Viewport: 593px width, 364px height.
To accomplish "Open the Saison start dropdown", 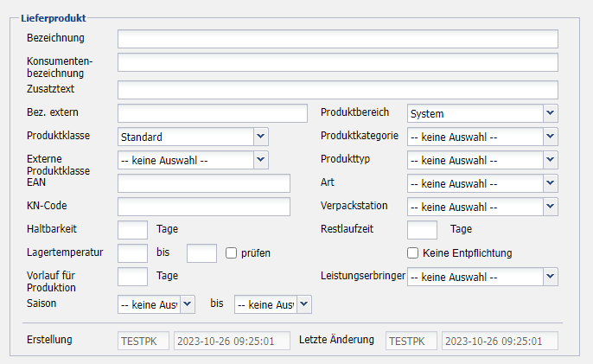I will pos(156,304).
